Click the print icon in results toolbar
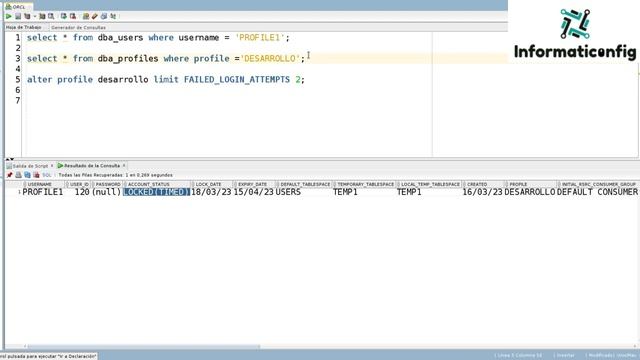This screenshot has height=360, width=640. click(x=18, y=175)
